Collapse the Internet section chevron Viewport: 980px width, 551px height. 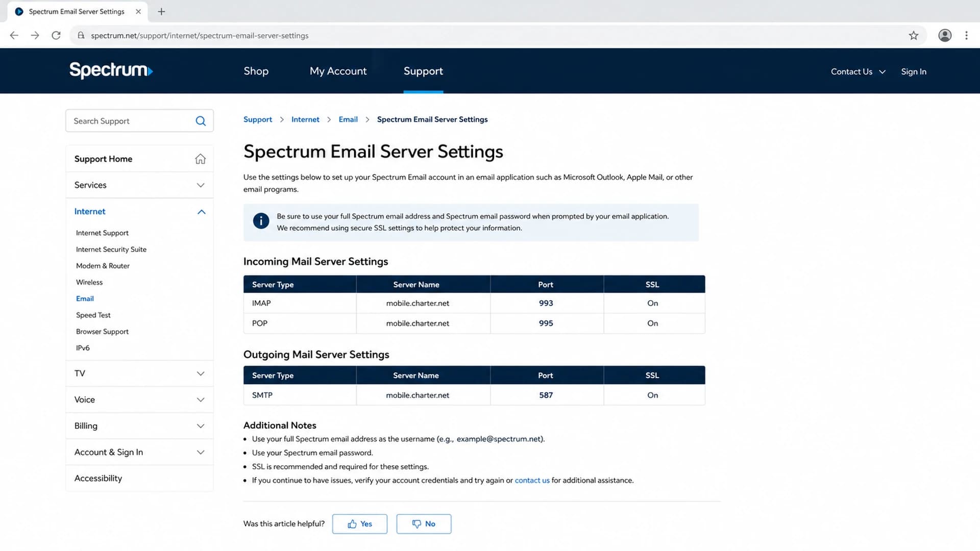point(201,212)
